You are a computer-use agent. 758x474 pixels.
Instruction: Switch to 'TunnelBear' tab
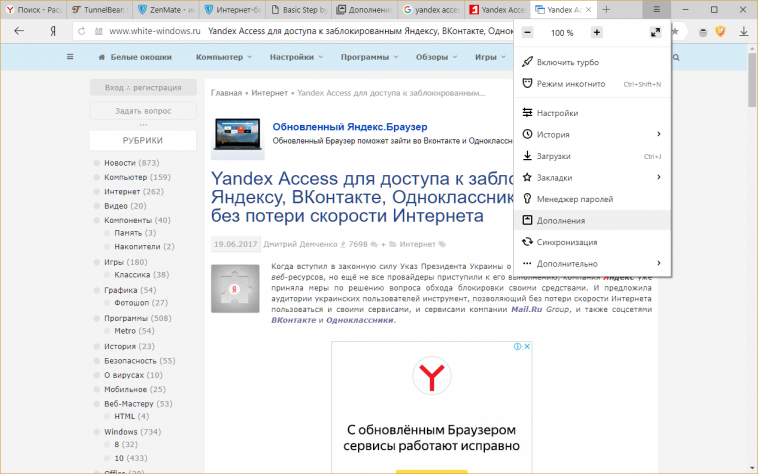(100, 9)
